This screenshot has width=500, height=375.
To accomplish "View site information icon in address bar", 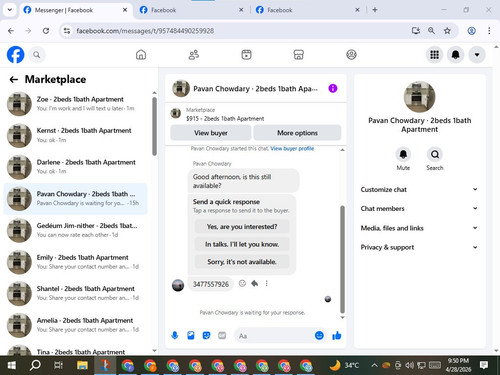I will tap(67, 31).
